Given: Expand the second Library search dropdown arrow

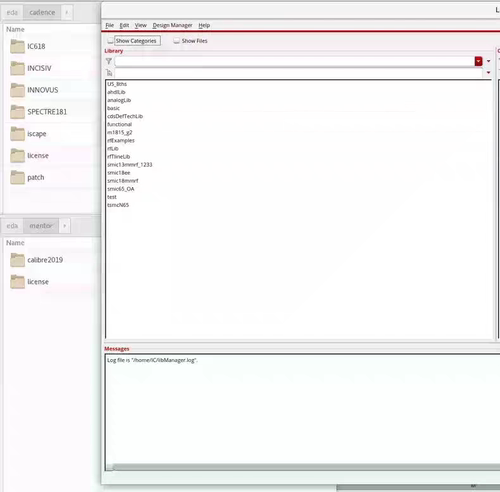Looking at the screenshot, I should click(x=488, y=73).
